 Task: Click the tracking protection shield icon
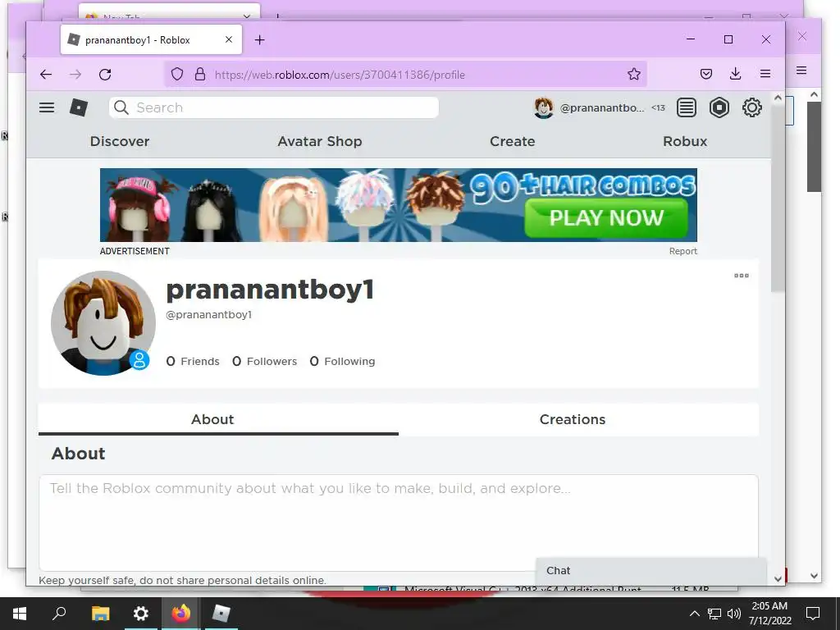pyautogui.click(x=177, y=75)
